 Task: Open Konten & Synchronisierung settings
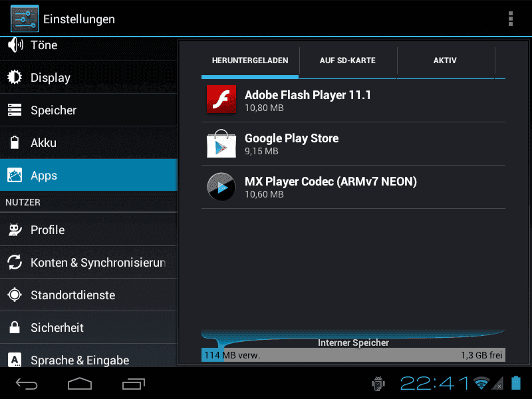pyautogui.click(x=88, y=262)
